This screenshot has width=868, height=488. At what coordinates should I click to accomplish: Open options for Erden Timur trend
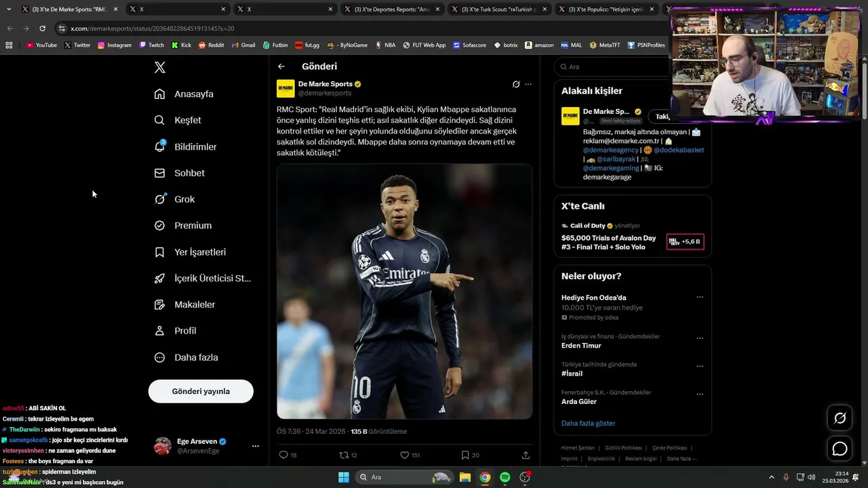(x=700, y=338)
